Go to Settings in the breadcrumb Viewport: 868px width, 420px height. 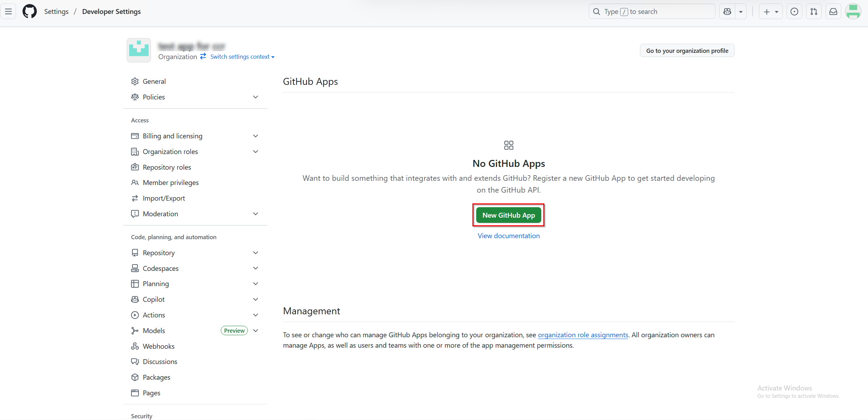(x=56, y=11)
